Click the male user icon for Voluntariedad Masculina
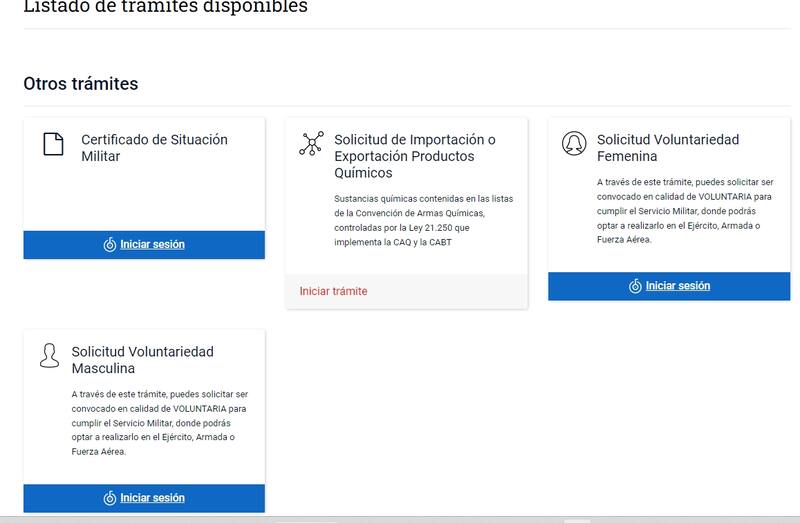This screenshot has width=800, height=523. point(49,355)
